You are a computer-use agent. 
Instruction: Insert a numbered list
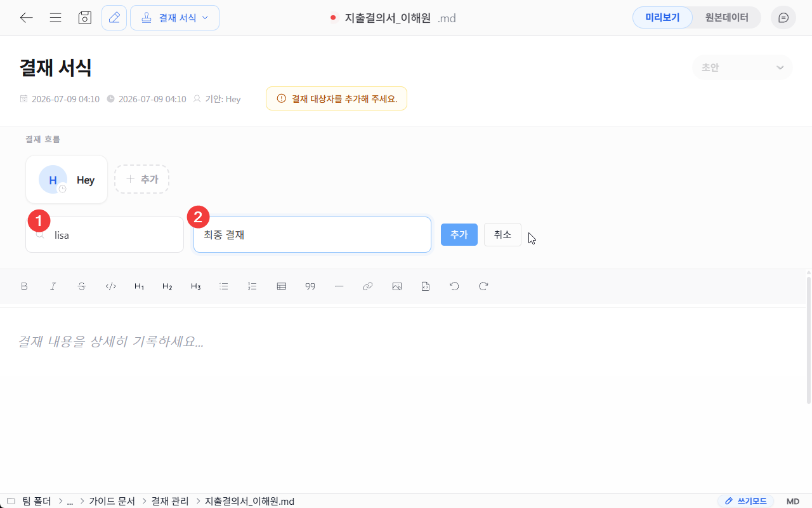point(252,286)
